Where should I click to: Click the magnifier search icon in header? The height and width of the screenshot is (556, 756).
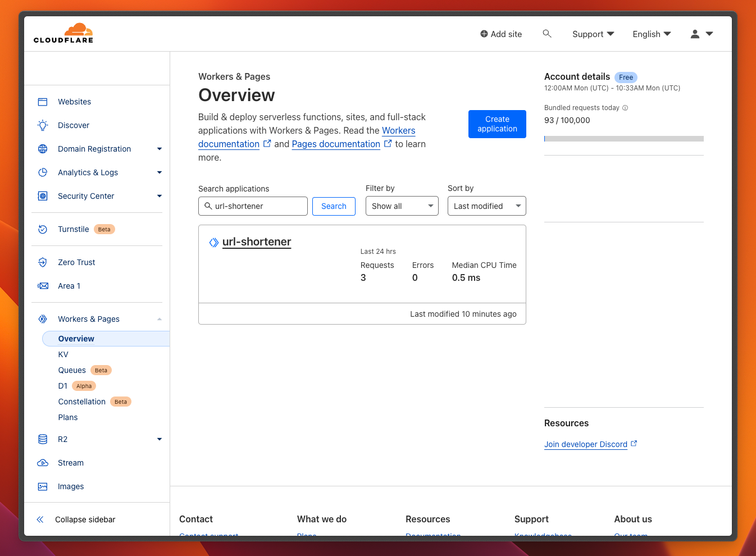(546, 34)
